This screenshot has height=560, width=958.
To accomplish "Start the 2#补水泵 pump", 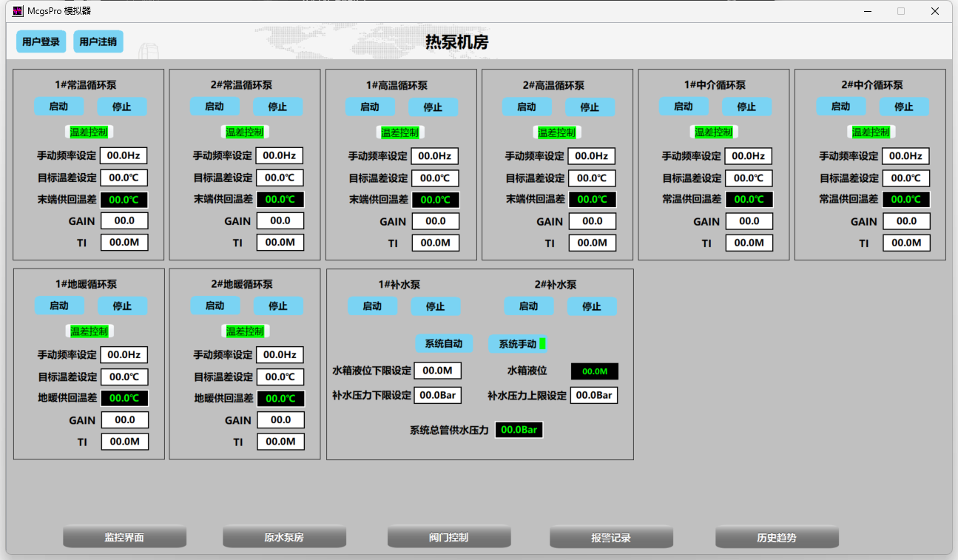I will click(x=528, y=306).
